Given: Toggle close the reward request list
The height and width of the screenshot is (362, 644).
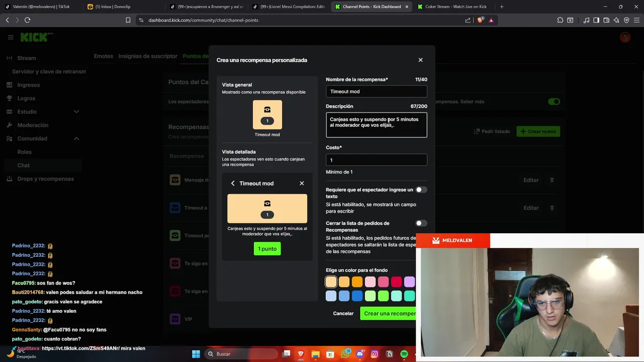Looking at the screenshot, I should pyautogui.click(x=421, y=223).
